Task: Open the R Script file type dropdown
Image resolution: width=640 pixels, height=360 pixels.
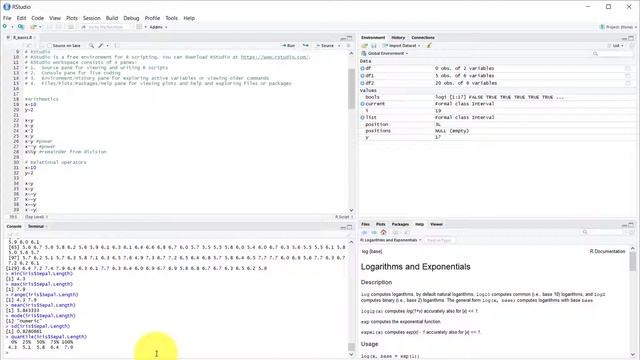Action: [344, 217]
